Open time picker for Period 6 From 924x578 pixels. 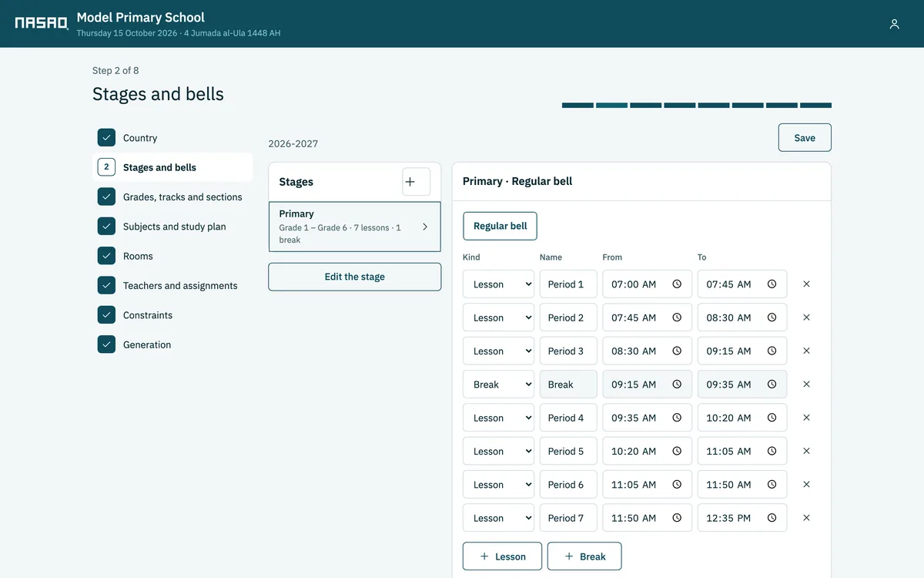click(x=677, y=485)
